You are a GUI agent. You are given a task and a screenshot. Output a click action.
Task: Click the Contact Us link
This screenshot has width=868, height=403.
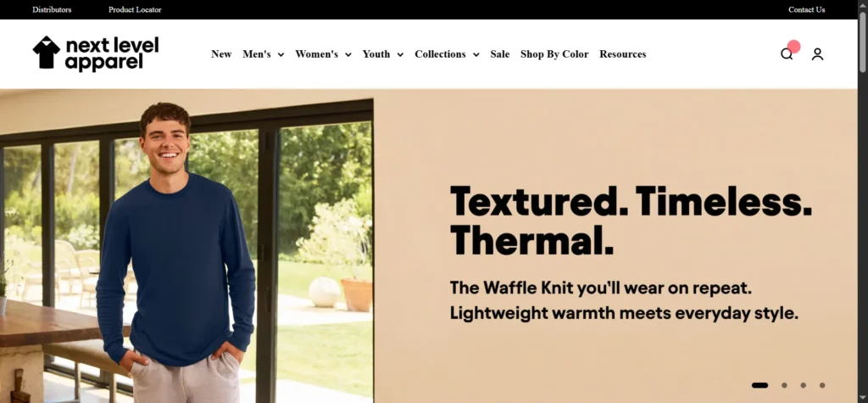pos(807,9)
